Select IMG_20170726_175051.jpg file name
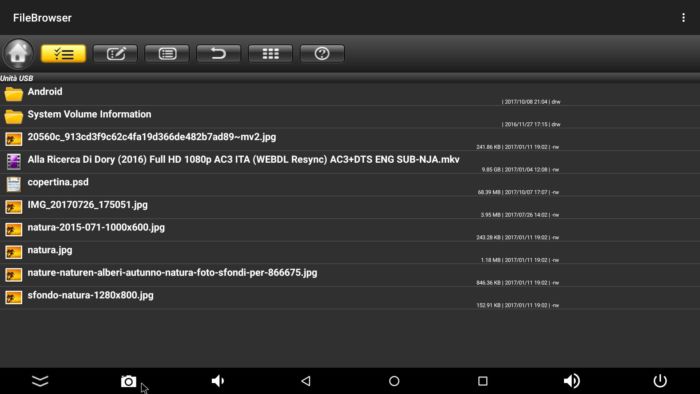 click(x=88, y=205)
